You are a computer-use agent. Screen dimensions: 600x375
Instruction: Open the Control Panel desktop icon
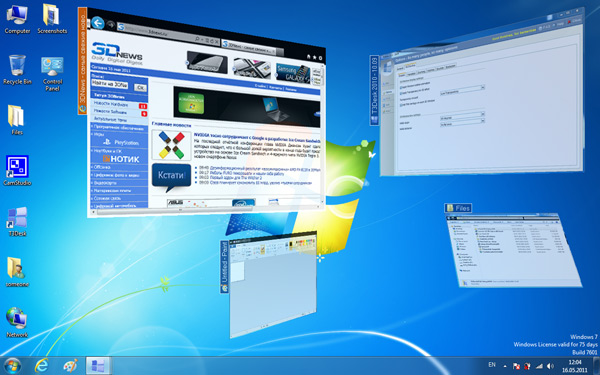coord(52,73)
